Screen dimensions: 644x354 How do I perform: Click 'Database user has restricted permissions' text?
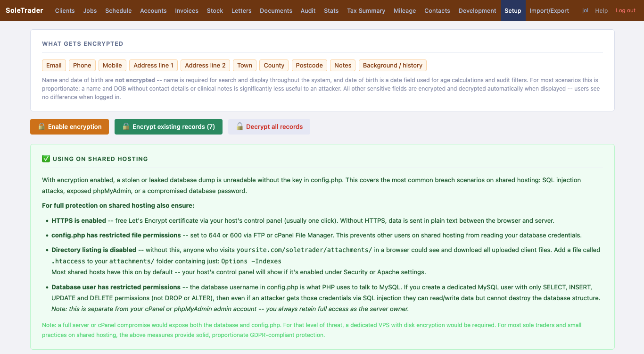116,287
